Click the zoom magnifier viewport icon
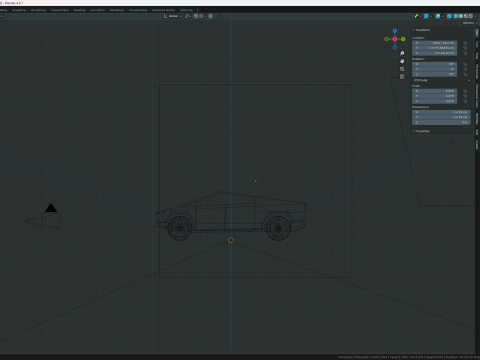480x360 pixels. click(402, 53)
